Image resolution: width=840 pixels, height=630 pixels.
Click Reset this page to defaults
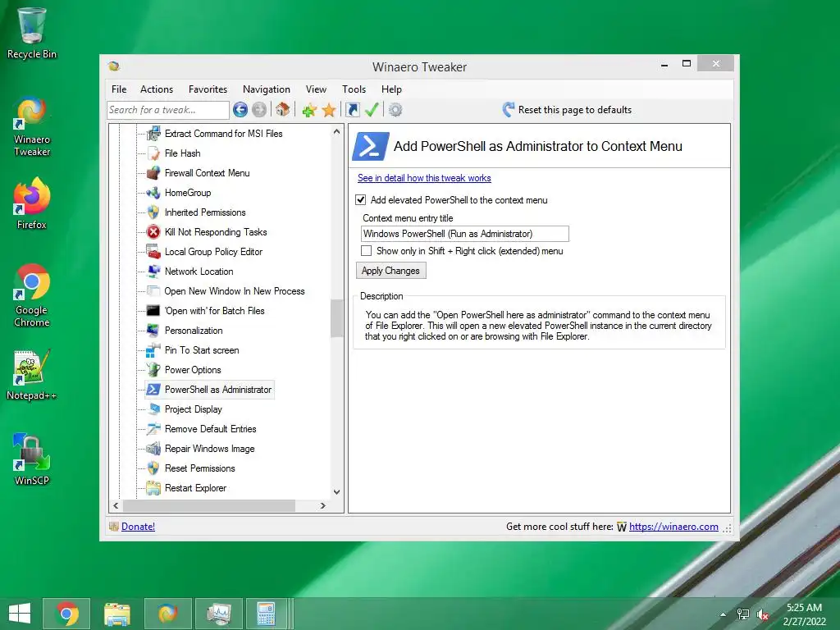(568, 110)
